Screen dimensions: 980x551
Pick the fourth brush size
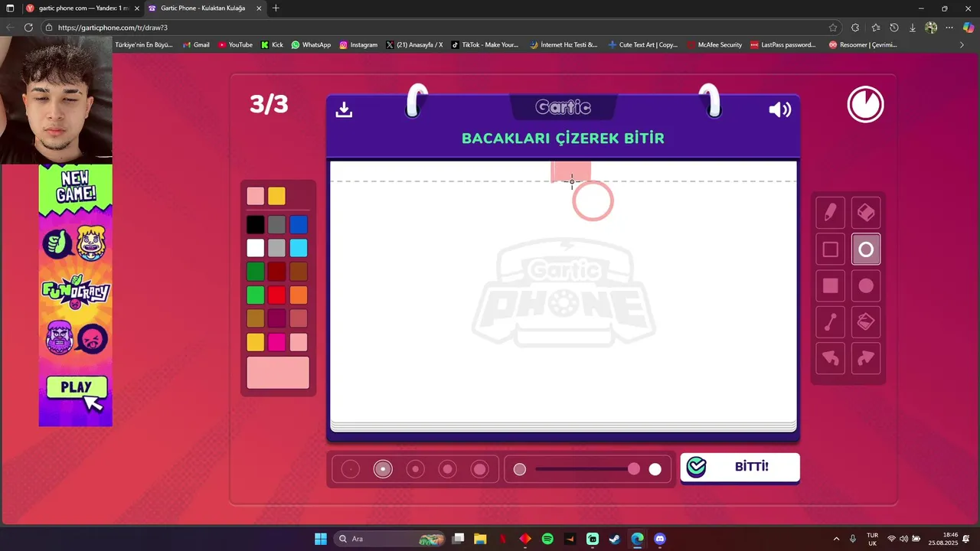pos(448,469)
